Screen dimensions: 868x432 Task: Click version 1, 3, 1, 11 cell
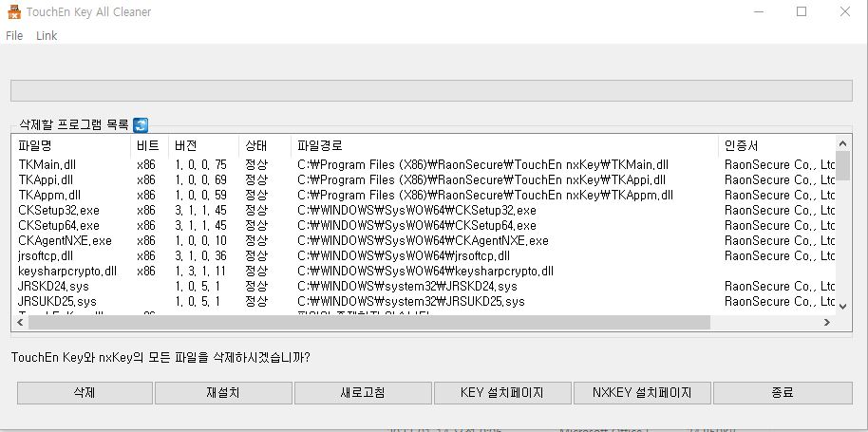coord(200,271)
